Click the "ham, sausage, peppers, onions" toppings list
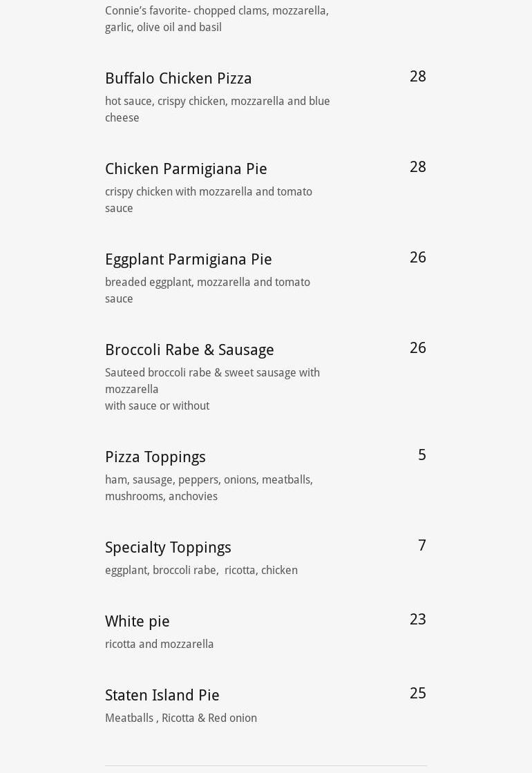This screenshot has width=532, height=773. [209, 488]
